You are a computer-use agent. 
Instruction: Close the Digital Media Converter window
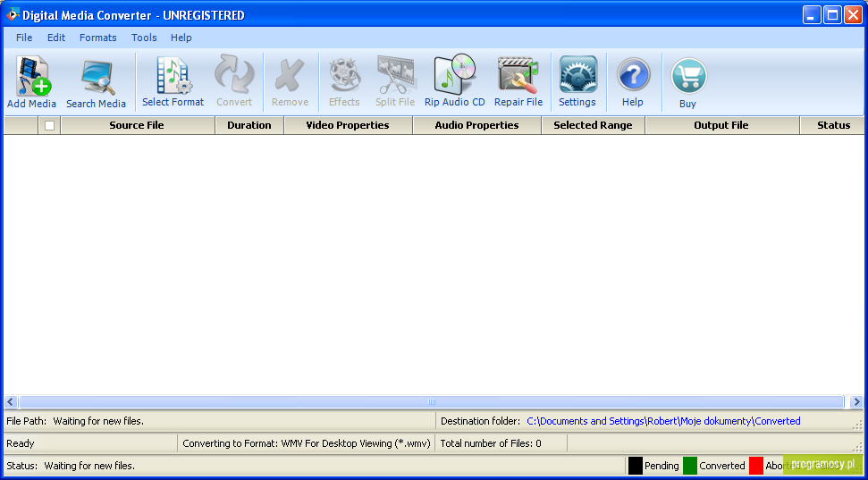pos(852,15)
